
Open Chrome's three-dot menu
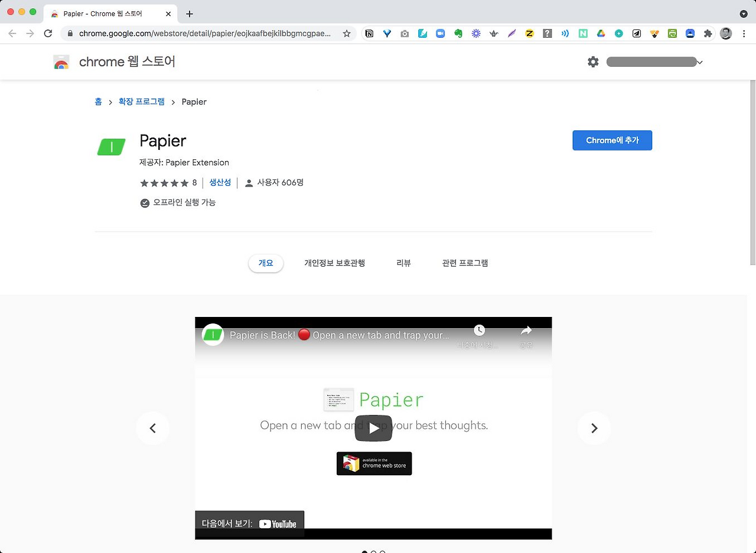[x=744, y=34]
